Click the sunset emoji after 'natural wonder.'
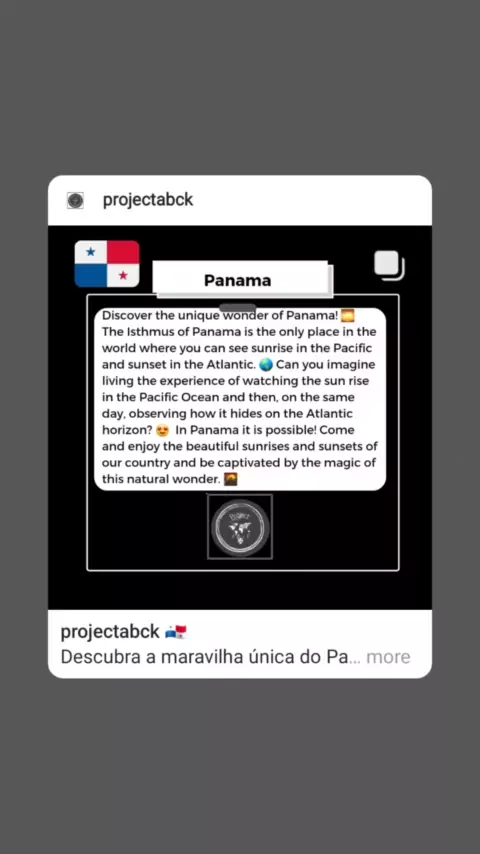This screenshot has width=480, height=854. [232, 479]
